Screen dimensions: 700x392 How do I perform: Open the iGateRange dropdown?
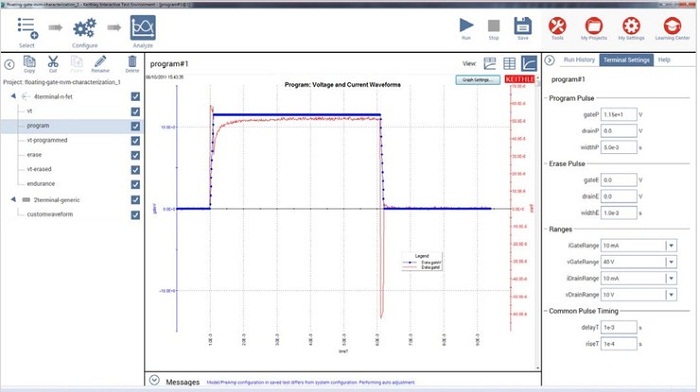point(671,246)
